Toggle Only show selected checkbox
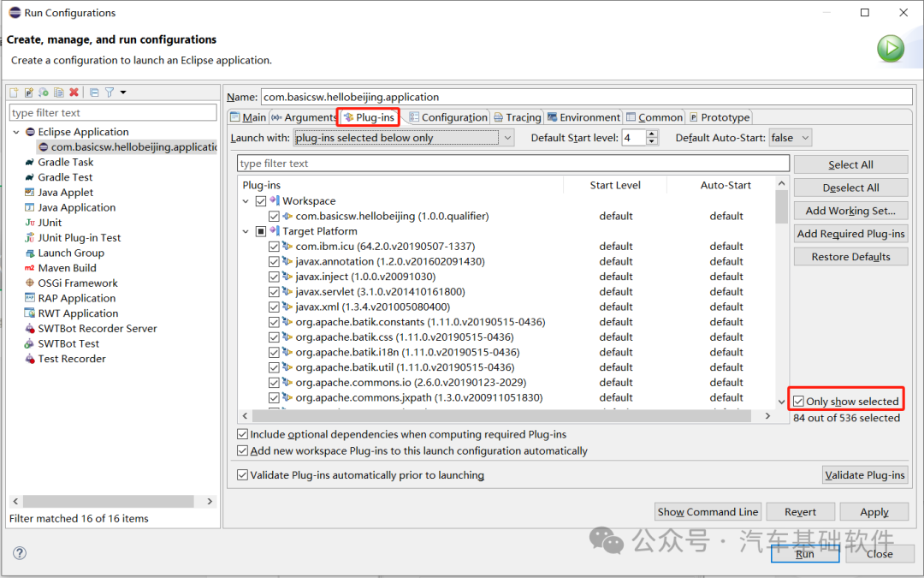Screen dimensions: 924x578 pos(798,401)
